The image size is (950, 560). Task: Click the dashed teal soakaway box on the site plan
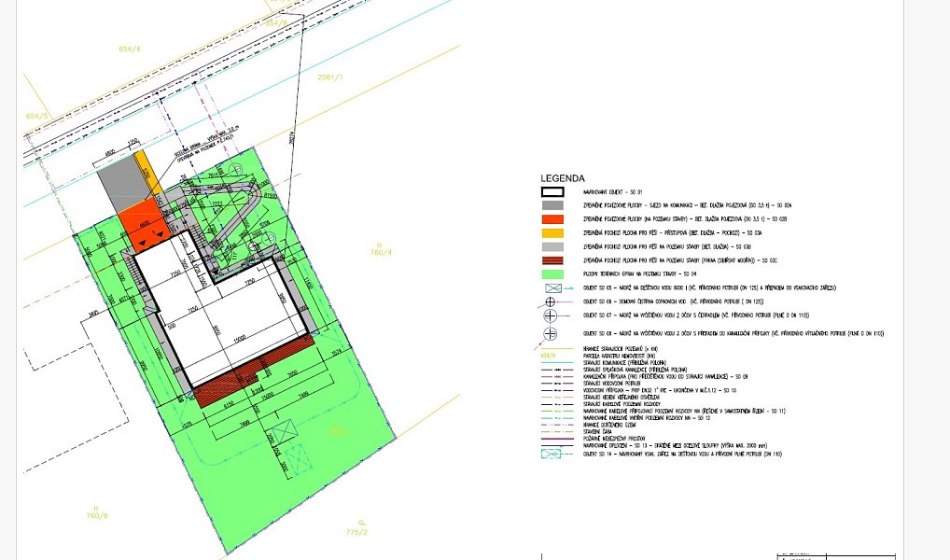(300, 459)
